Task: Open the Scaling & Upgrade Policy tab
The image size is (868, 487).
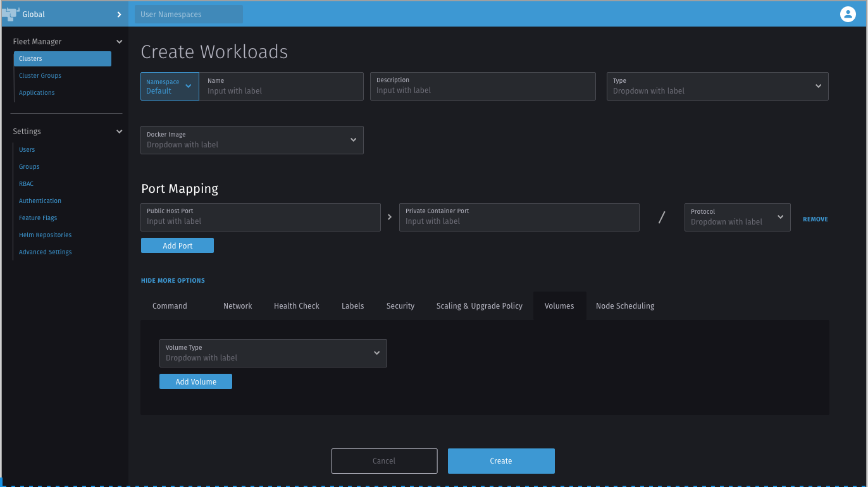Action: [479, 305]
